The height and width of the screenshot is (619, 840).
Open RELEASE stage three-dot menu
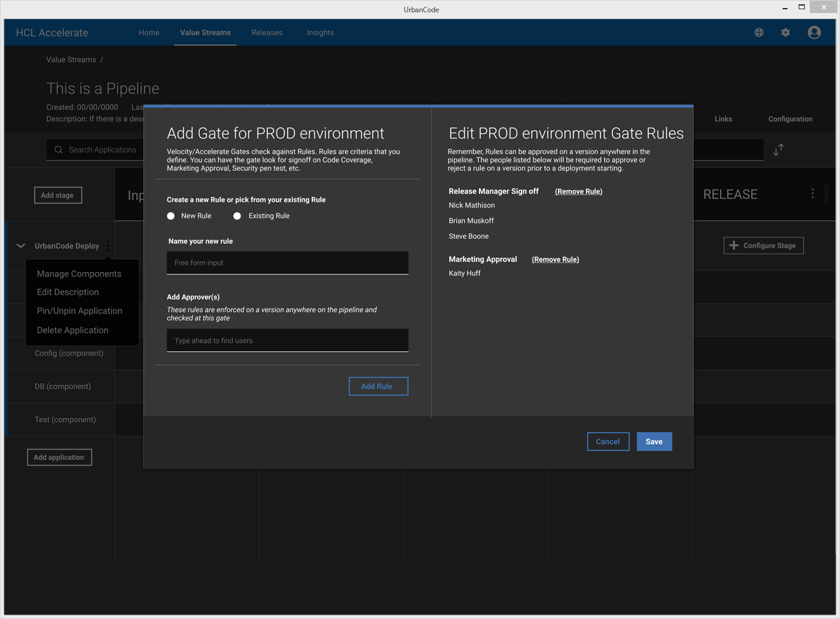812,194
